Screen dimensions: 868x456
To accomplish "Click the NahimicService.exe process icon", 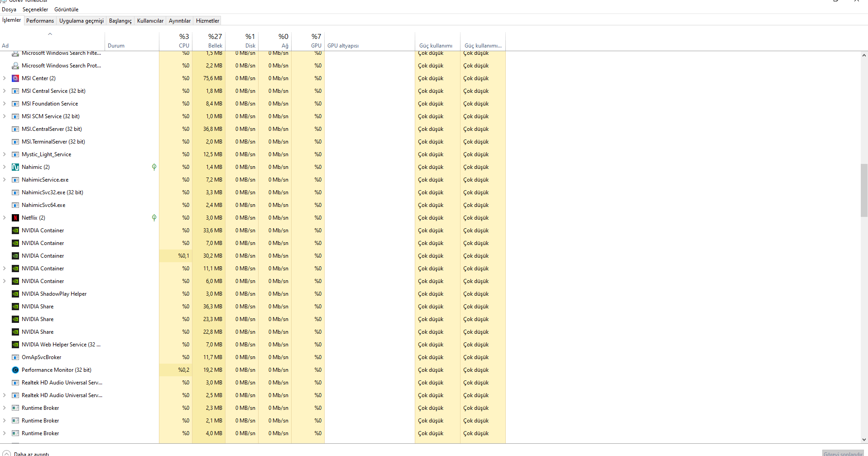I will (15, 180).
